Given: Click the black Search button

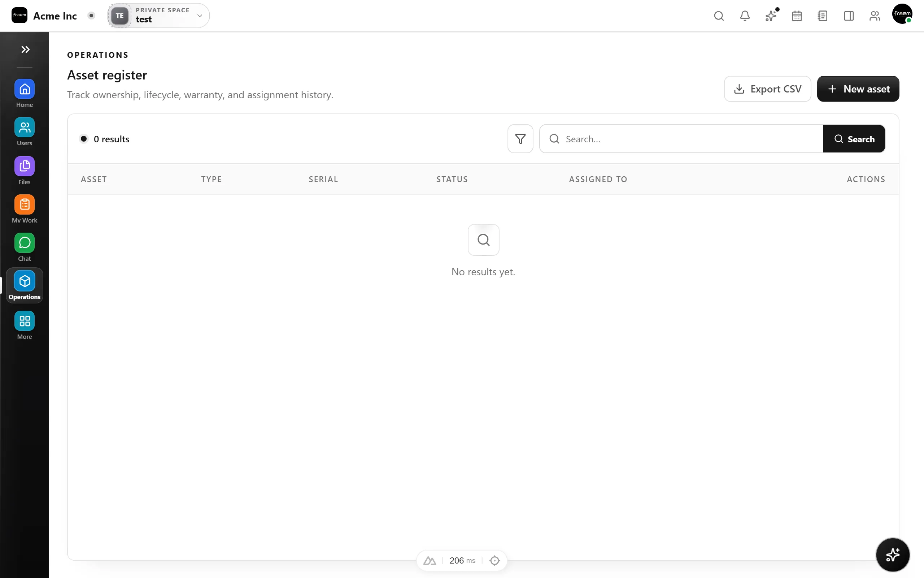Looking at the screenshot, I should (854, 139).
